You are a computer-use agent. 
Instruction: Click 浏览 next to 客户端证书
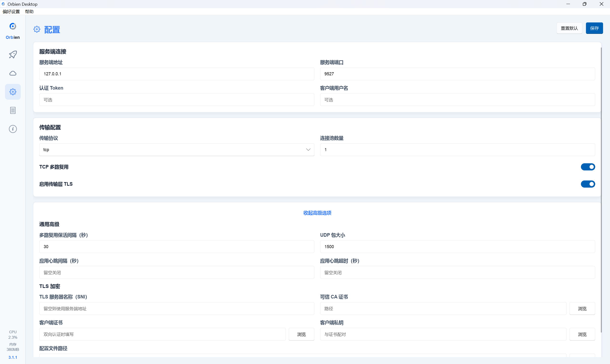point(301,334)
